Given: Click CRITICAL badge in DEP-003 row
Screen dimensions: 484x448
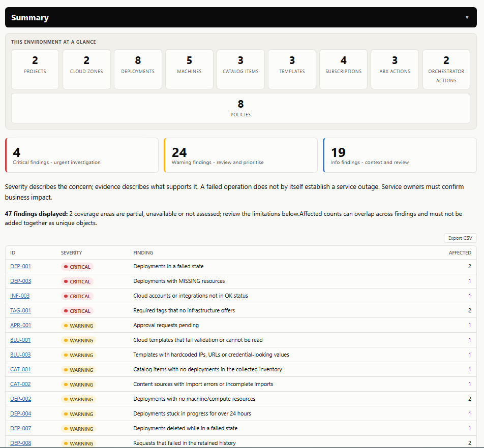Looking at the screenshot, I should [77, 281].
